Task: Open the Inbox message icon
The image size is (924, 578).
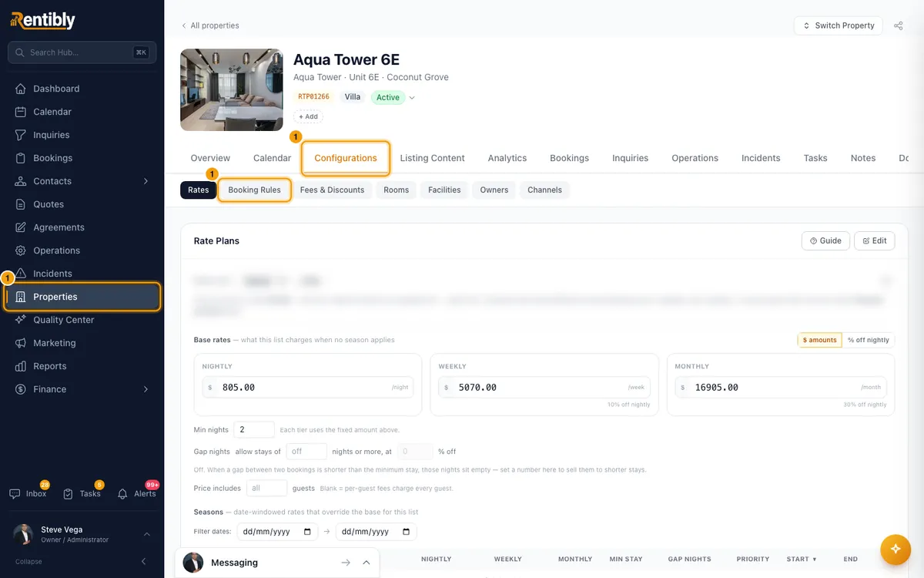Action: coord(15,493)
